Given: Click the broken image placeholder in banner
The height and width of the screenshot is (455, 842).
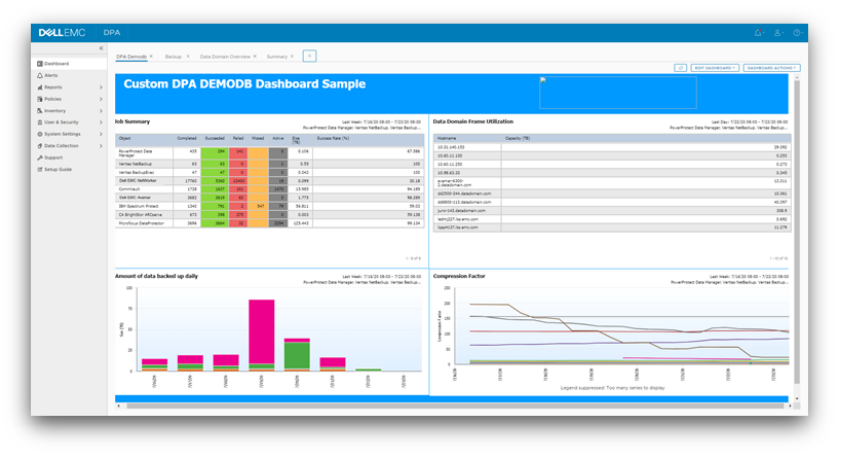Looking at the screenshot, I should coord(618,92).
